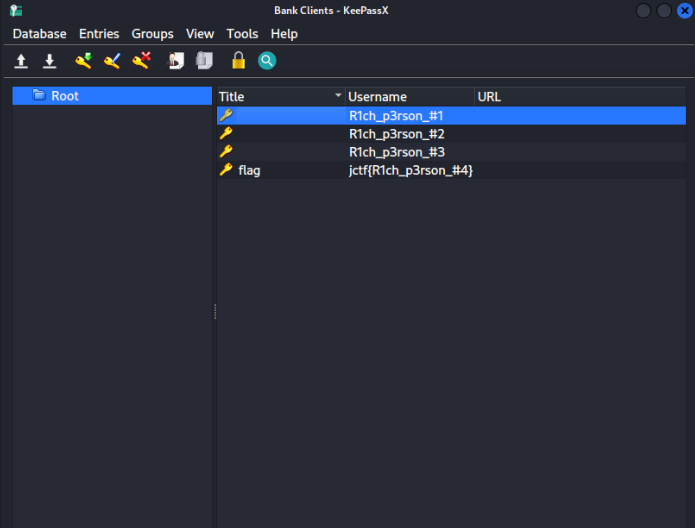Click the Open database upload-arrow icon
This screenshot has width=695, height=528.
tap(21, 61)
